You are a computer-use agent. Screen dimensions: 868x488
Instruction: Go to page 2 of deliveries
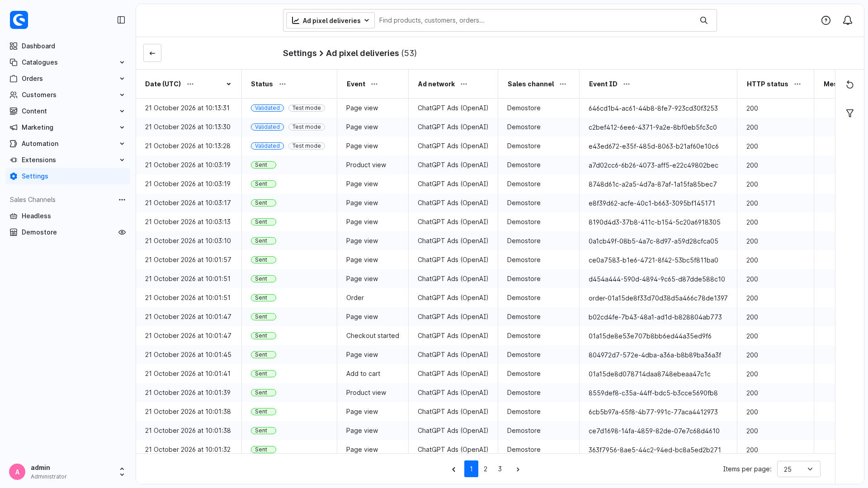coord(486,469)
